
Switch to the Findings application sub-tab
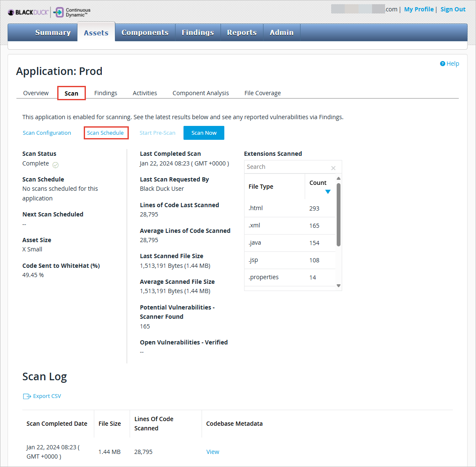tap(106, 93)
